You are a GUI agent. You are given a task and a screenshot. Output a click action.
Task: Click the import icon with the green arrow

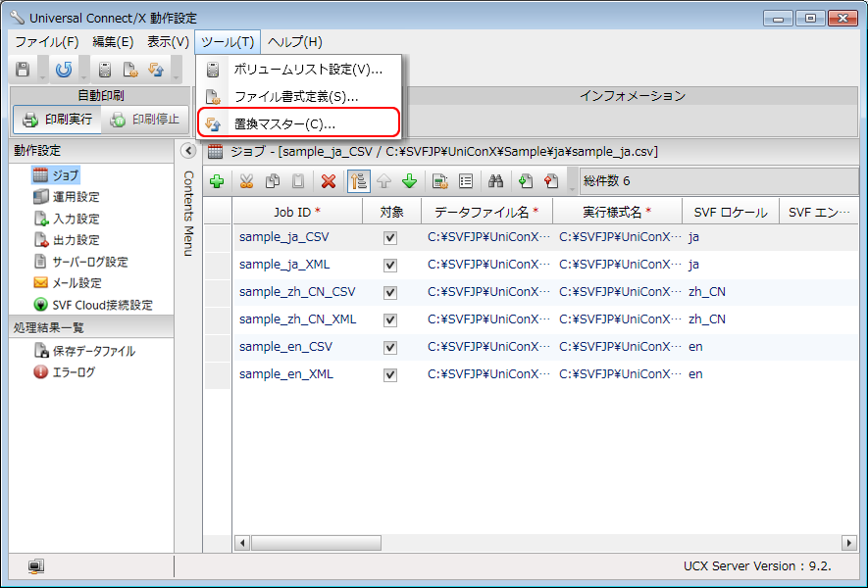pyautogui.click(x=526, y=181)
